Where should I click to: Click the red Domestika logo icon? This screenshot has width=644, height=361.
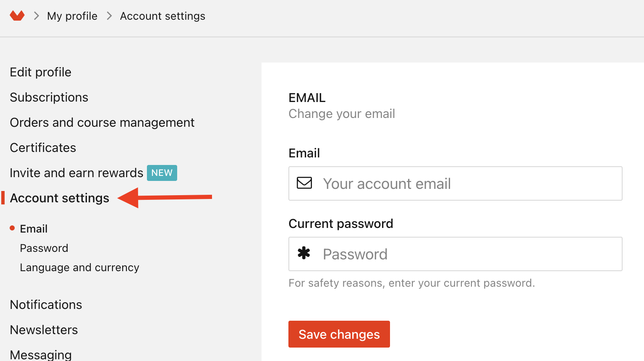pyautogui.click(x=17, y=16)
